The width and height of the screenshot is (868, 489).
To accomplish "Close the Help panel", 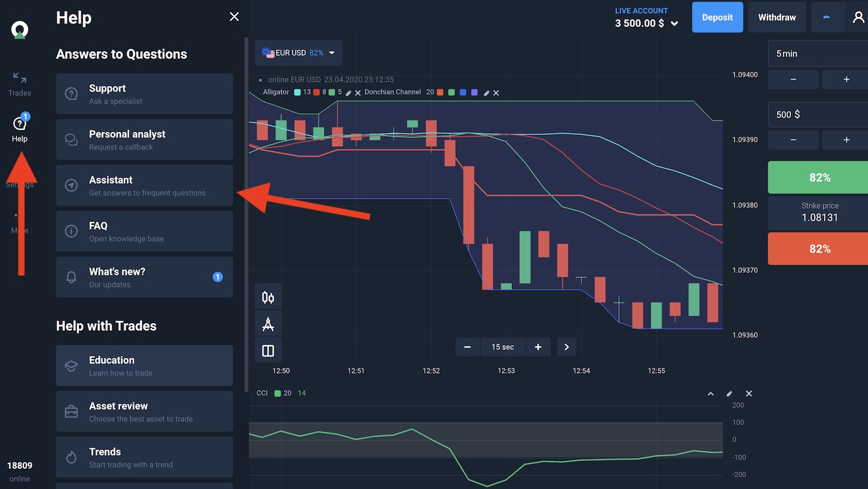I will 234,17.
